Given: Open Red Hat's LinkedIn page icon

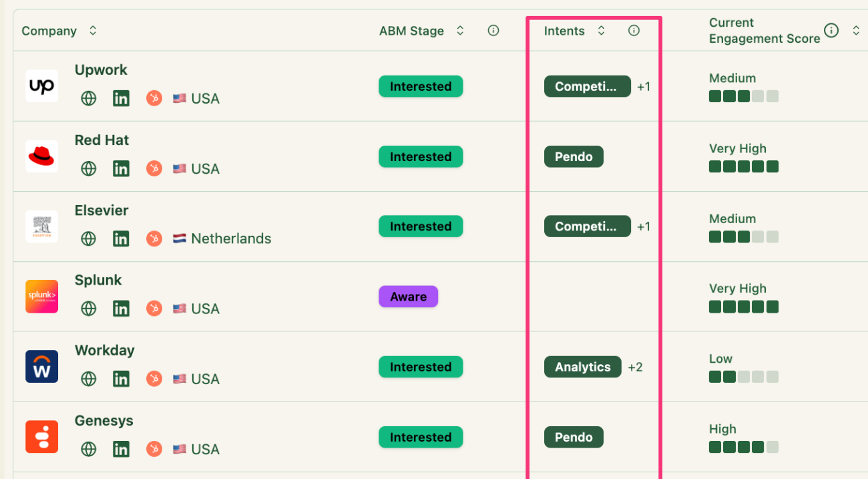Looking at the screenshot, I should pos(121,169).
